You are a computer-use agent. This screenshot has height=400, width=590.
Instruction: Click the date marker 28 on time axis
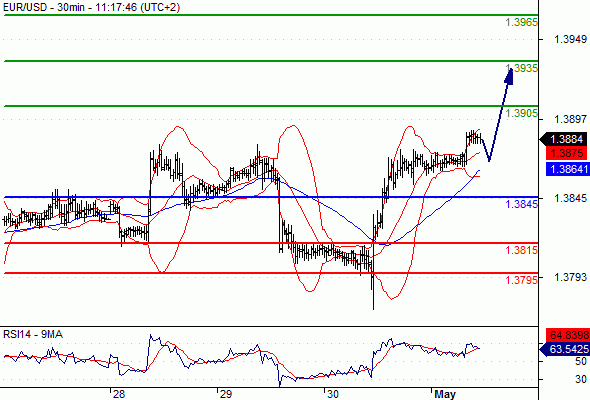(119, 394)
